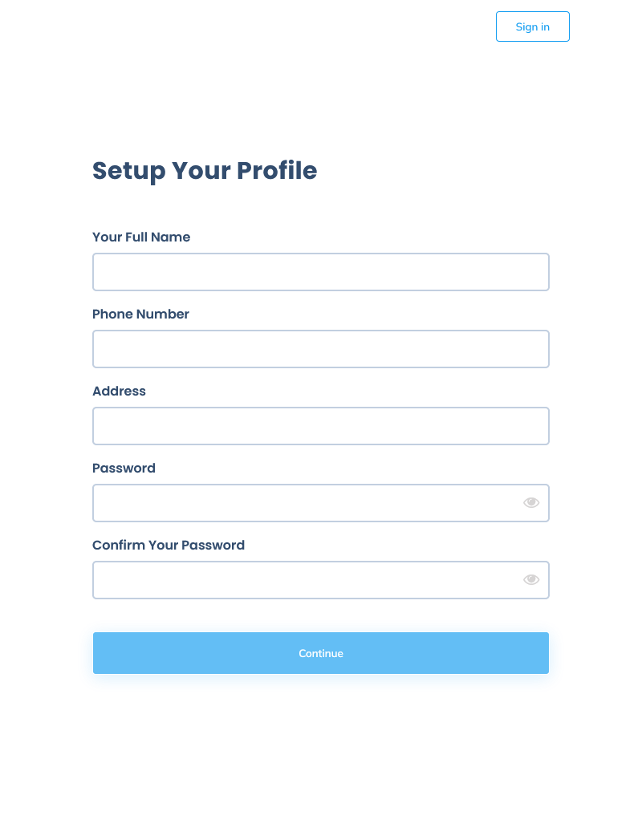
Task: Click the Sign in button
Action: coord(533,26)
